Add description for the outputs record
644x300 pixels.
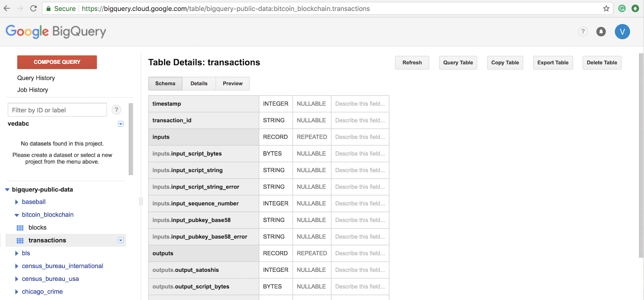360,253
